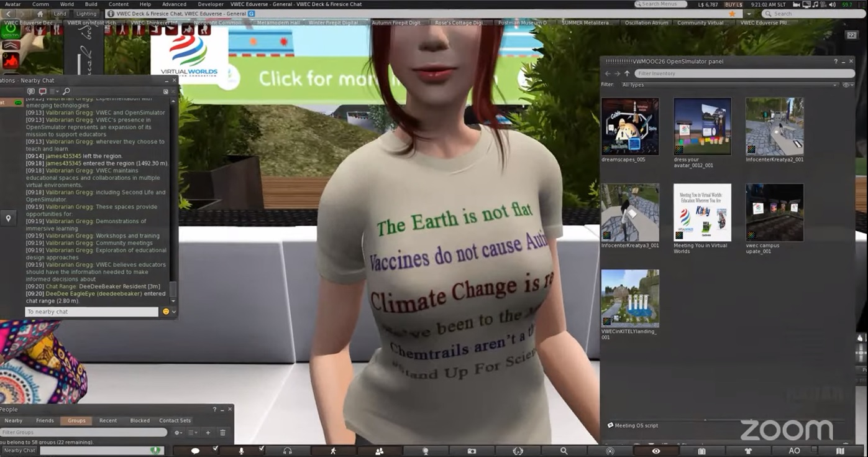Open the Nonprofit Commons landmark in favorites bar
The width and height of the screenshot is (868, 457).
click(x=217, y=23)
